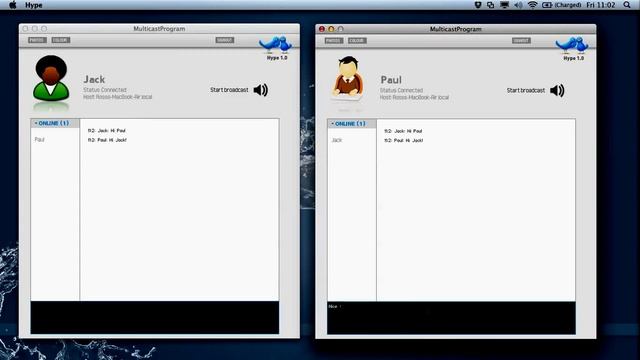The width and height of the screenshot is (640, 360).
Task: Collapse the ONLINE (1) group in Jack's window
Action: tap(55, 123)
